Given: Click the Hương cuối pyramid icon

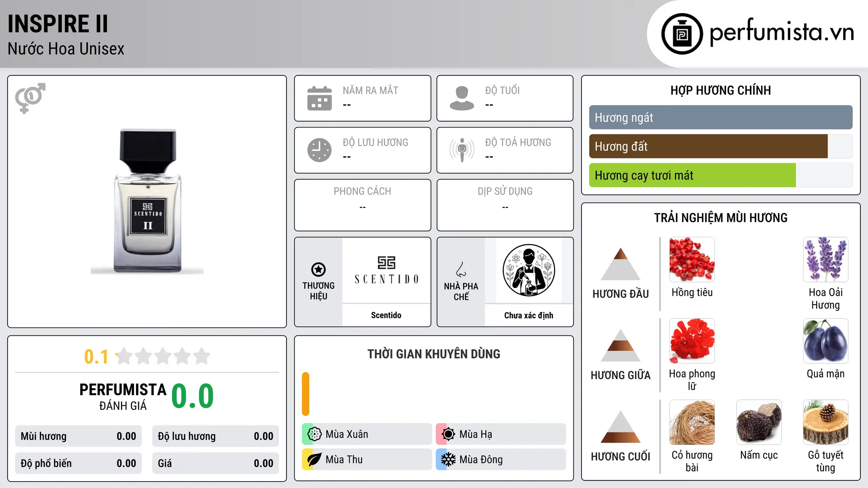Looking at the screenshot, I should (x=620, y=427).
